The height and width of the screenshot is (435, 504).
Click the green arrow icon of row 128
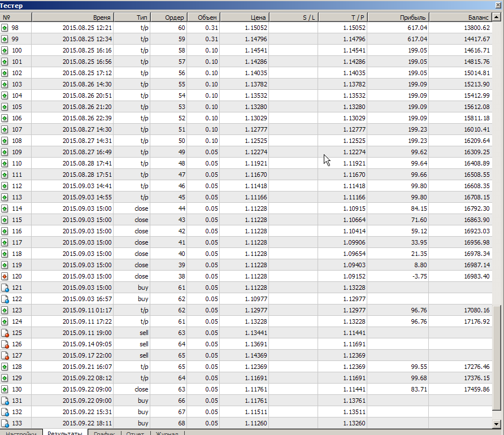coord(5,367)
